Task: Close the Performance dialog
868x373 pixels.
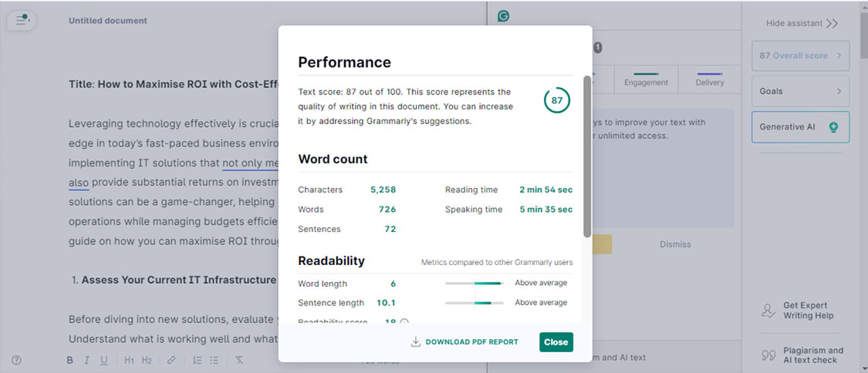Action: [556, 342]
